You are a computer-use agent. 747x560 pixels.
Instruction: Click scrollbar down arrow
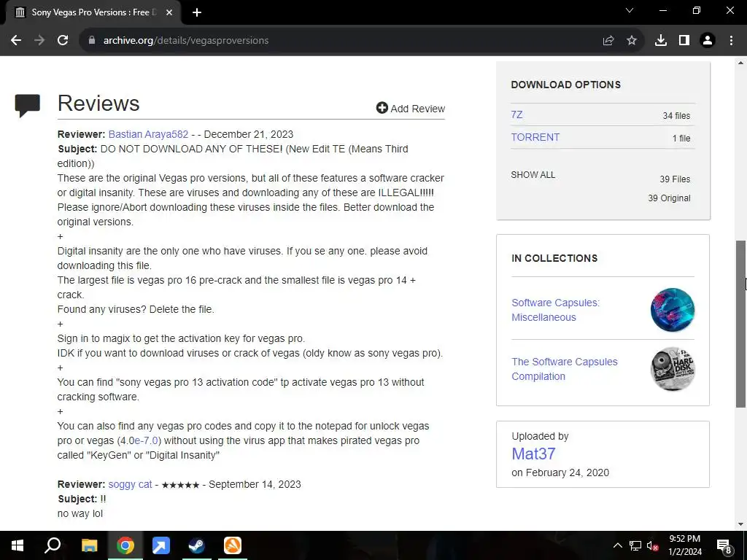740,524
